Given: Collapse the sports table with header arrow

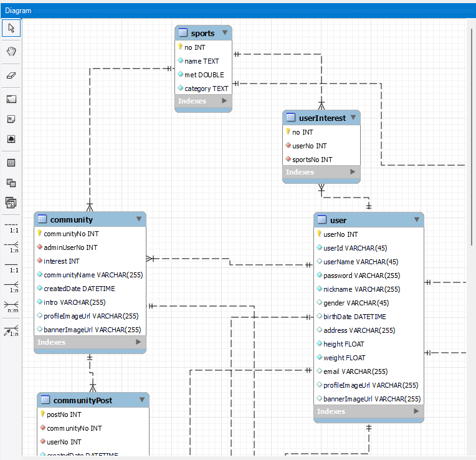Looking at the screenshot, I should pyautogui.click(x=225, y=32).
